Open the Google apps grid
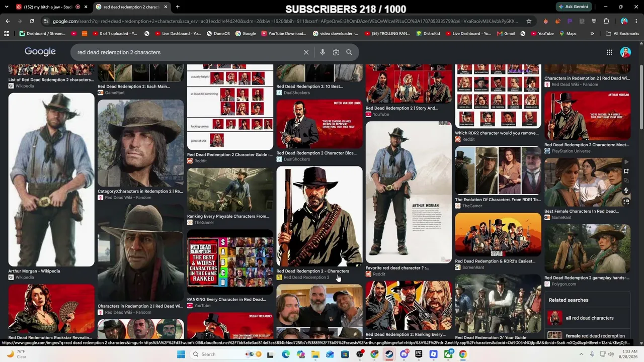 tap(609, 52)
